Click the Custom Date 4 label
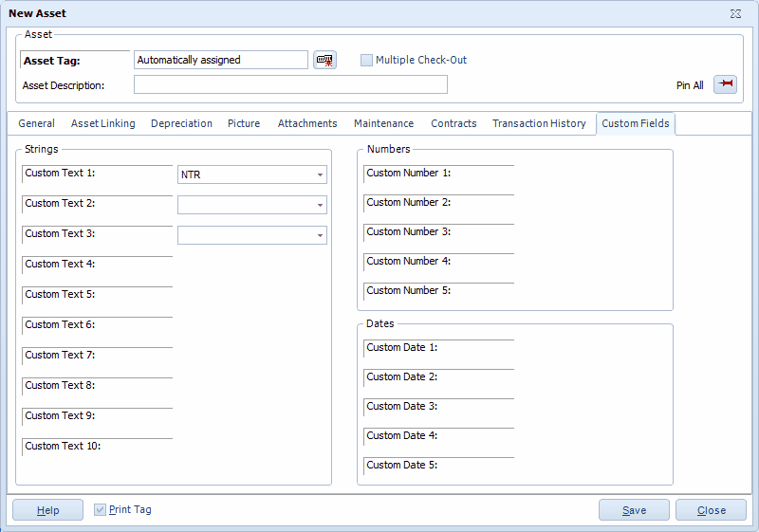This screenshot has width=759, height=532. pyautogui.click(x=401, y=436)
